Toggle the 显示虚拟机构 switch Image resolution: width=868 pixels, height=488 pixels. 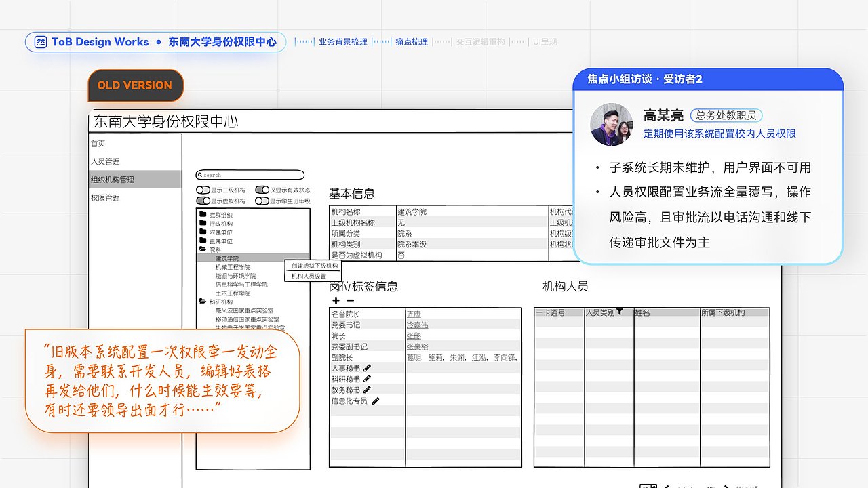[x=203, y=201]
